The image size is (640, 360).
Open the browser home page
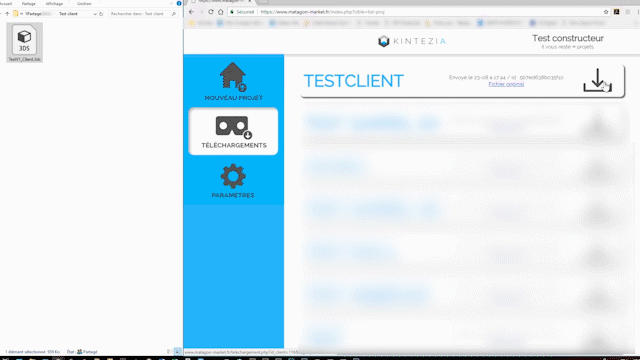(x=221, y=12)
